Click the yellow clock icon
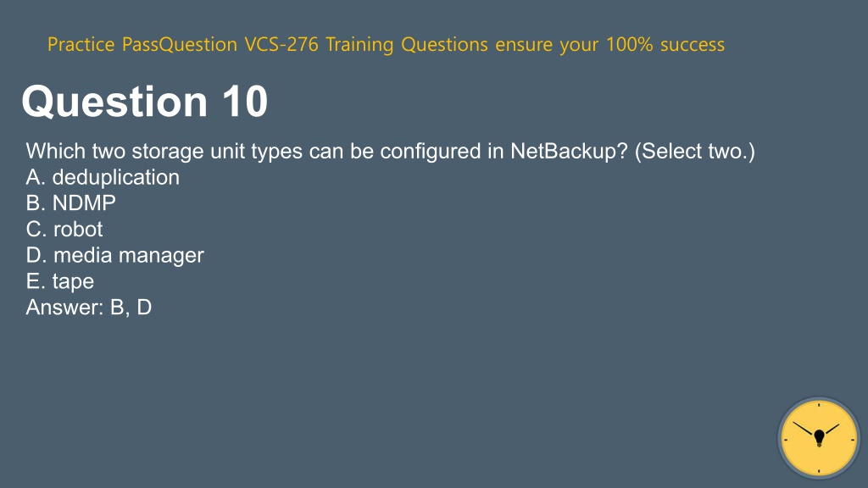This screenshot has width=868, height=488. [819, 438]
